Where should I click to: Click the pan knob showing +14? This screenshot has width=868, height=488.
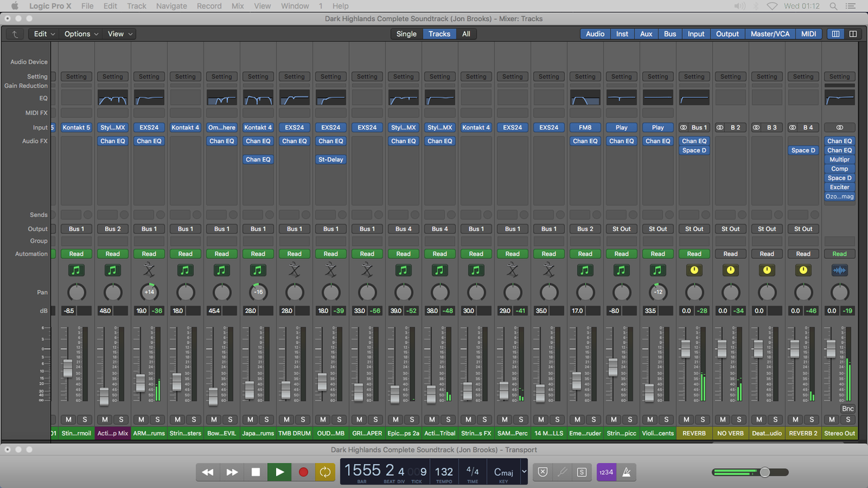[149, 292]
